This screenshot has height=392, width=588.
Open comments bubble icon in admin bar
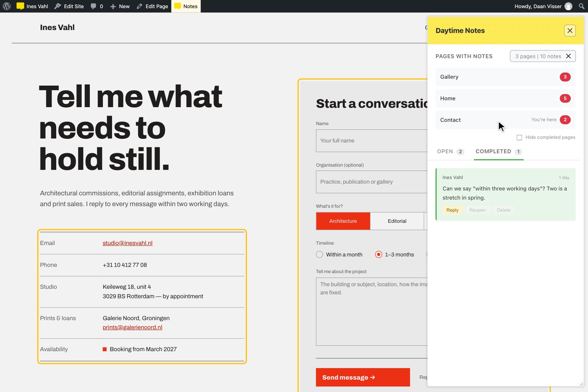click(x=93, y=6)
